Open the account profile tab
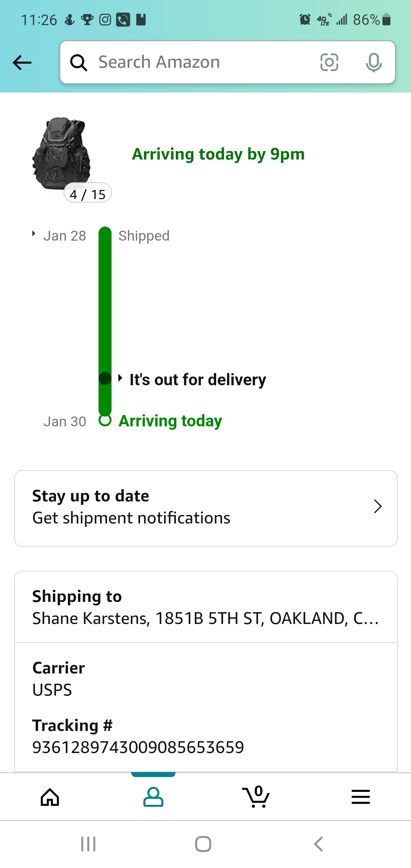The height and width of the screenshot is (868, 411). click(153, 797)
